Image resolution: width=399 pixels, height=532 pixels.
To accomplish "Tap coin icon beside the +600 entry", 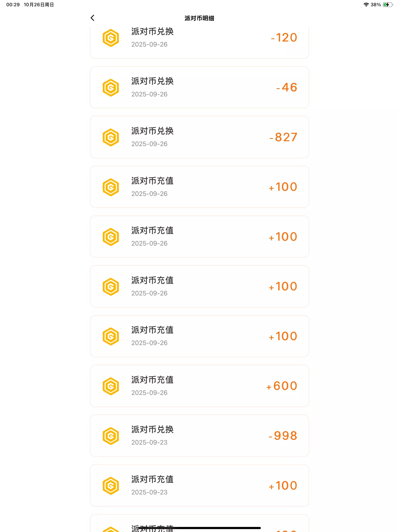I will click(x=111, y=386).
